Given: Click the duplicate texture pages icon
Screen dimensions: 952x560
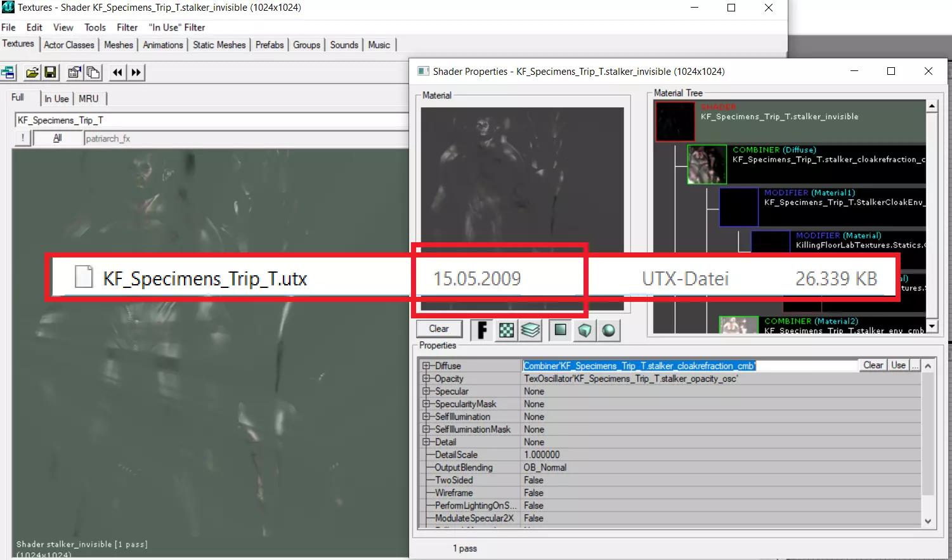Looking at the screenshot, I should click(93, 72).
